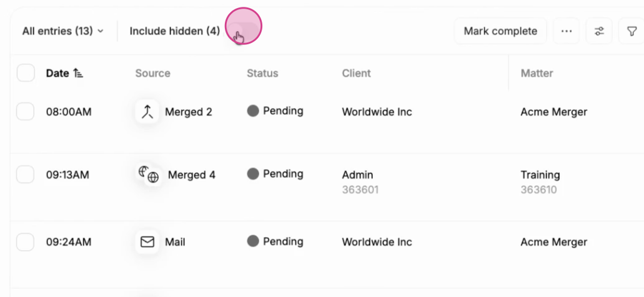
Task: Open the display settings sliders icon
Action: (599, 31)
